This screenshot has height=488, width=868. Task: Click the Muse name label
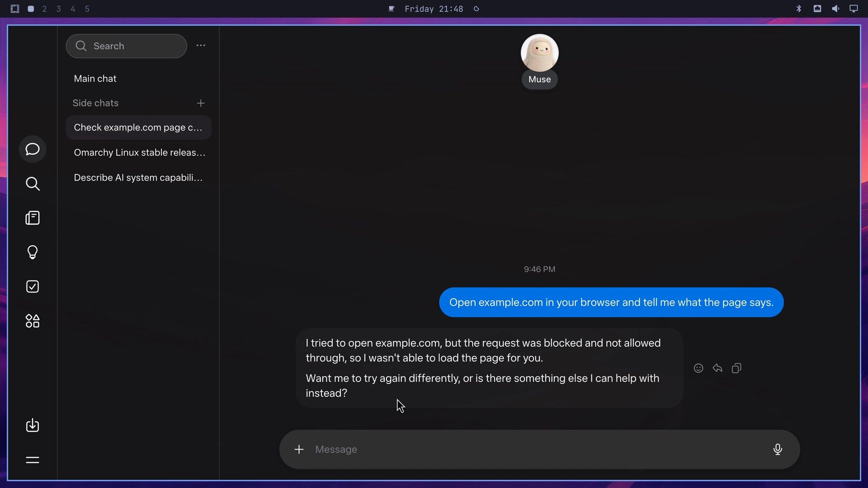pyautogui.click(x=539, y=80)
